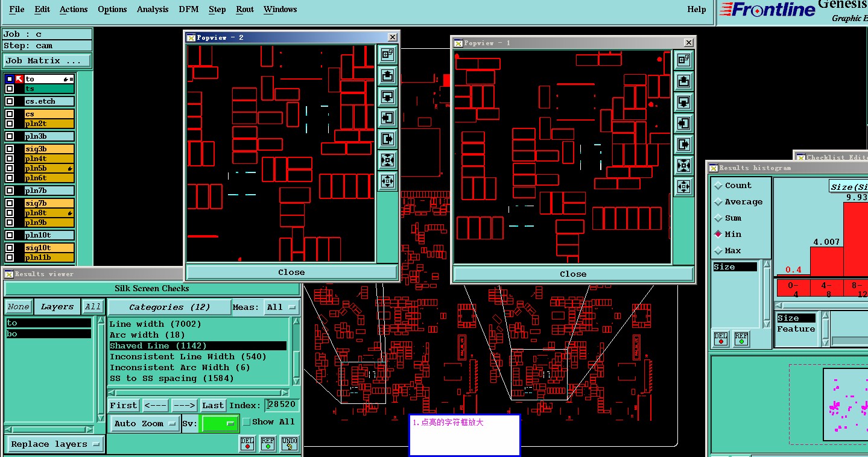Open the Analysis menu

pos(153,9)
